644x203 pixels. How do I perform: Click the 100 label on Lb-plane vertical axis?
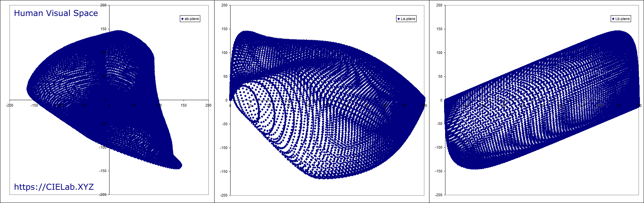[x=439, y=53]
